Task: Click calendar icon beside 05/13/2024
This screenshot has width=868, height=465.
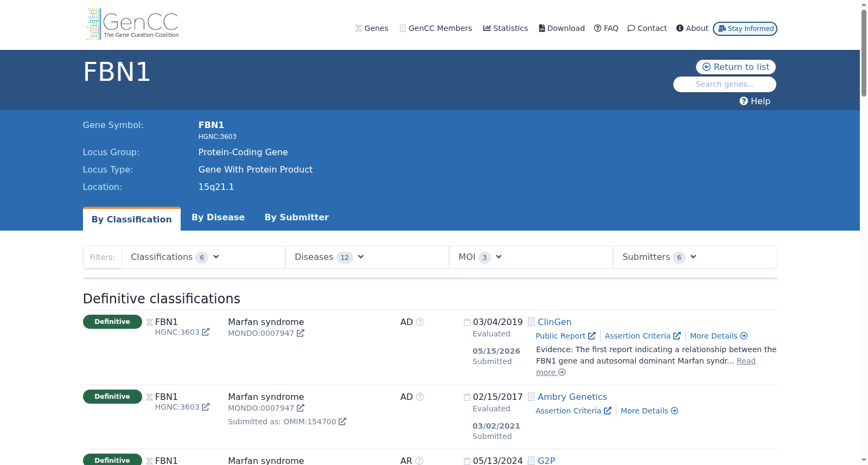Action: [x=467, y=461]
